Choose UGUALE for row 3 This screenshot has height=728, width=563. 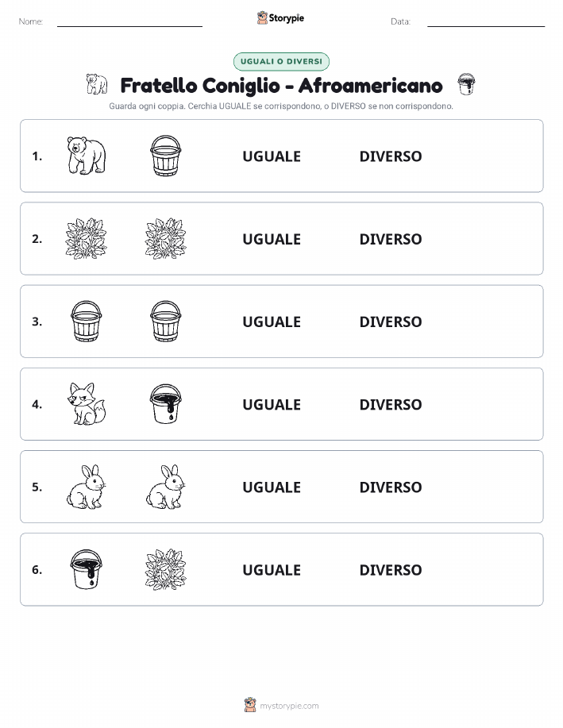272,322
